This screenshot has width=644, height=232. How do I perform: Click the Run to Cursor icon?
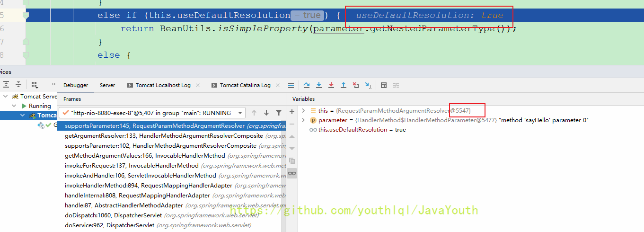click(368, 85)
